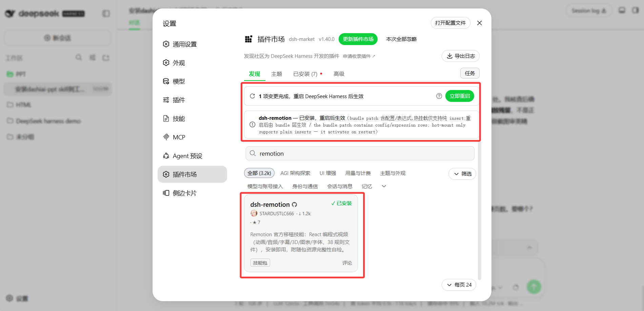This screenshot has width=644, height=311.
Task: Expand more categories chevron after 记忆
Action: (x=384, y=186)
